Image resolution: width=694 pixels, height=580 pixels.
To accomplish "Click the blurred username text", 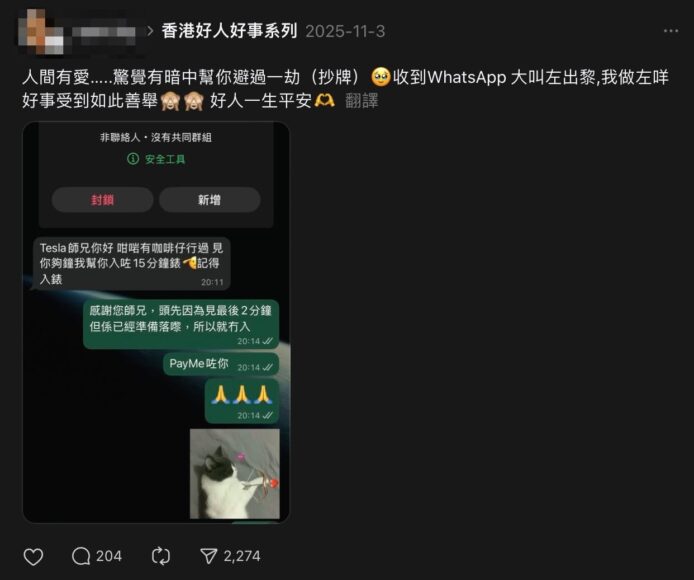I will click(104, 33).
